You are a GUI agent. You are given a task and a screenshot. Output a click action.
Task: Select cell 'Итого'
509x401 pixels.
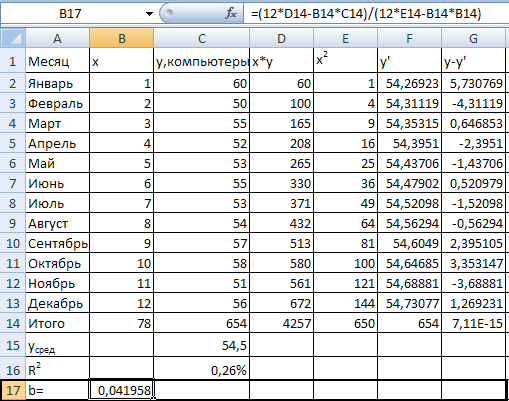pos(57,323)
